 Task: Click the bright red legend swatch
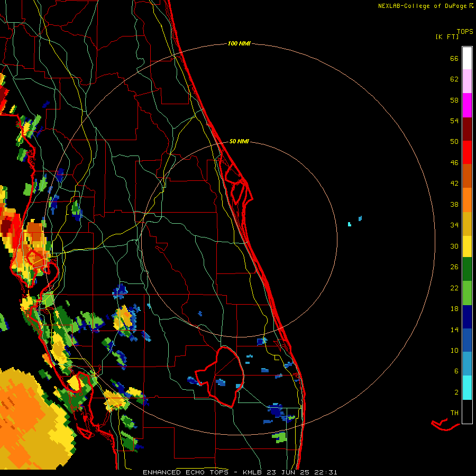467,152
